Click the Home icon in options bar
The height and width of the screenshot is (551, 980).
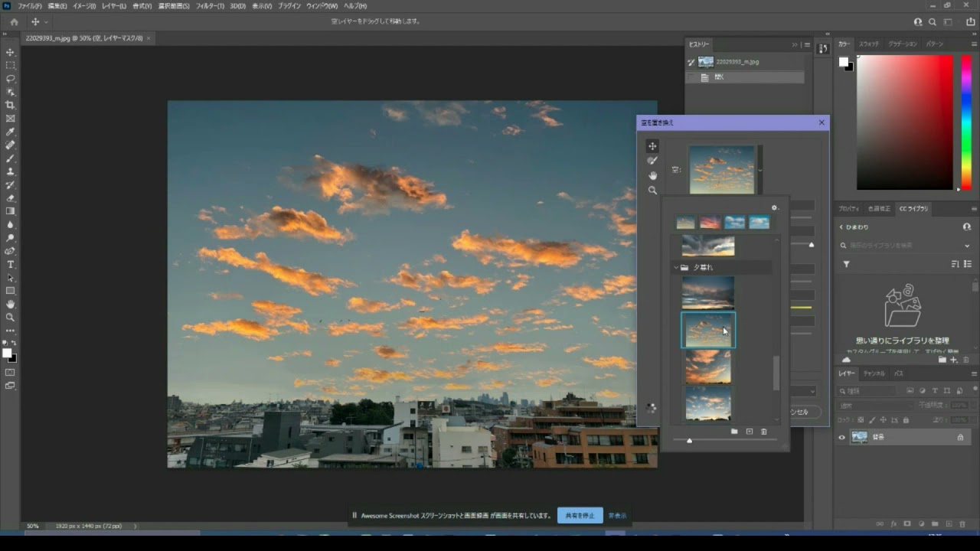tap(14, 22)
